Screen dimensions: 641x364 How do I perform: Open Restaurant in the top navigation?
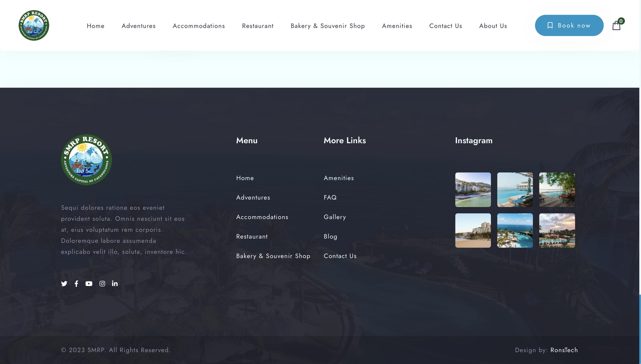tap(258, 26)
